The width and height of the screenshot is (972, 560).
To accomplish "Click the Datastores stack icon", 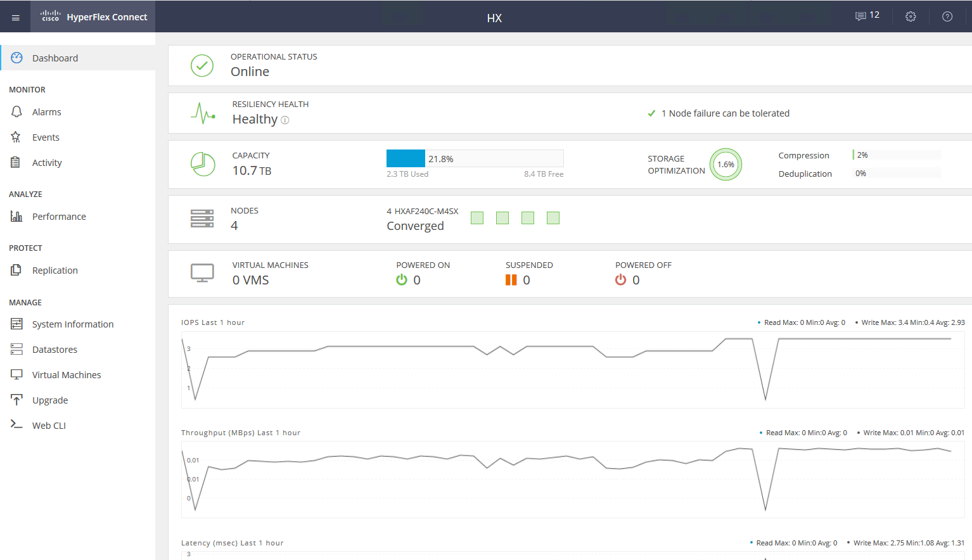I will pyautogui.click(x=16, y=349).
